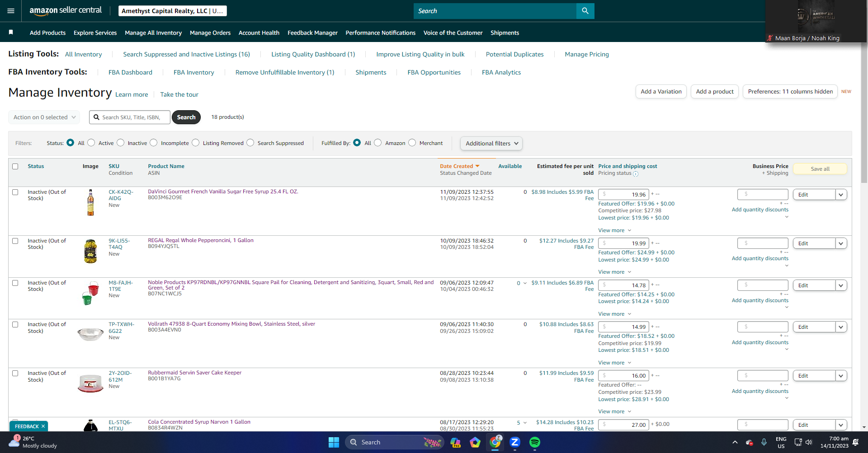
Task: Open Preferences: 11 columns hidden
Action: point(790,91)
